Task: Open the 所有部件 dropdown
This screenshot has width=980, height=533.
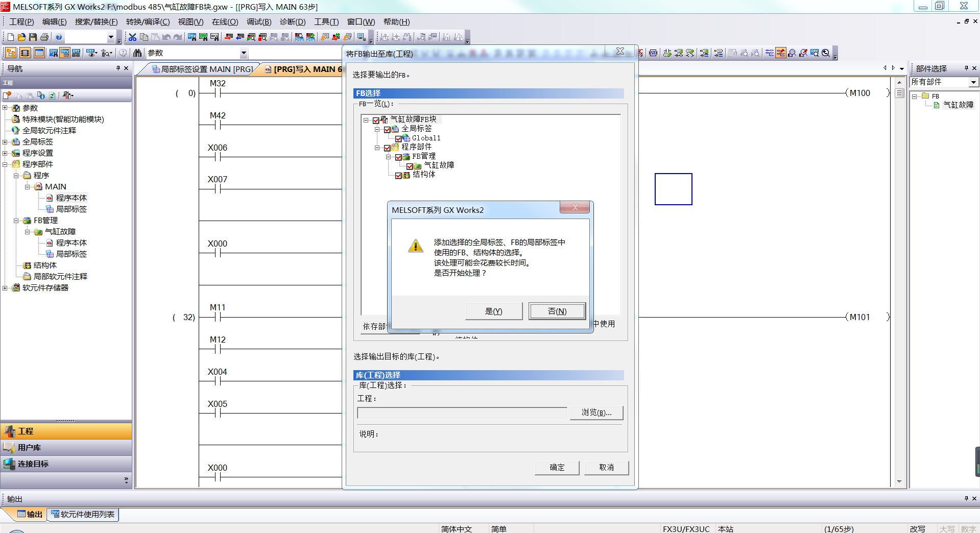Action: pyautogui.click(x=973, y=82)
